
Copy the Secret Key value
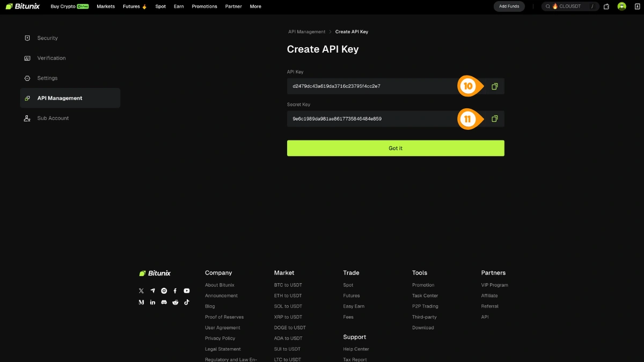click(494, 119)
